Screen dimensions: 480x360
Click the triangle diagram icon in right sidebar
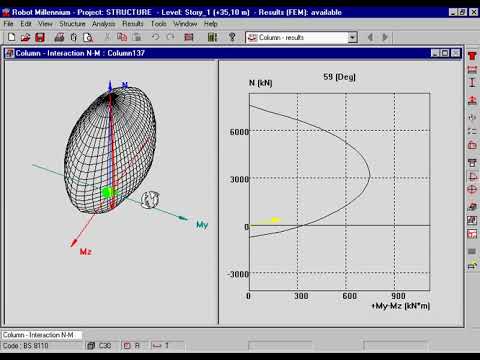point(472,176)
